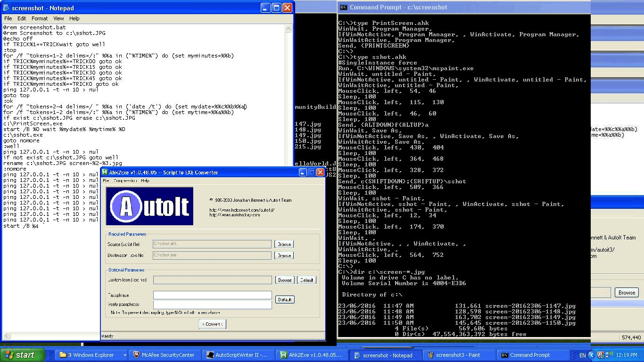The width and height of the screenshot is (644, 362).
Task: Click the AutoIt logo in Ahk2Exe
Action: pos(149,206)
